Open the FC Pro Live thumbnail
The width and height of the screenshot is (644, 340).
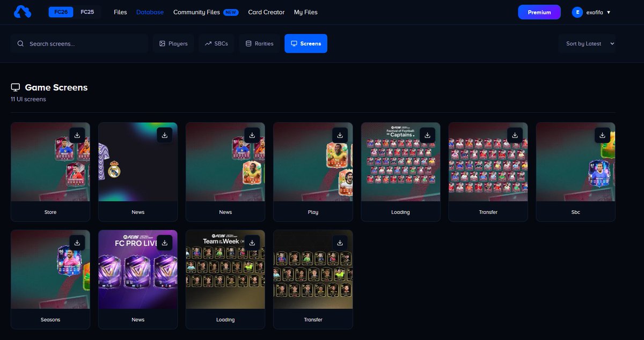click(138, 269)
